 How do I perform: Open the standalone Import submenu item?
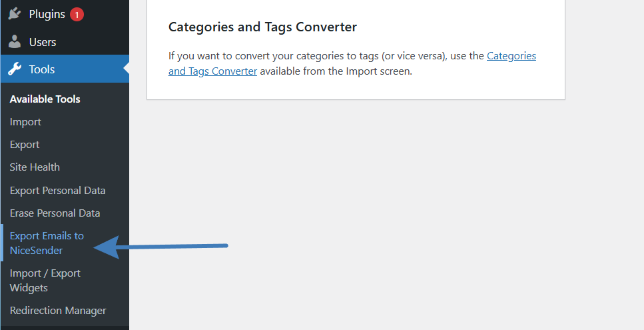point(25,122)
